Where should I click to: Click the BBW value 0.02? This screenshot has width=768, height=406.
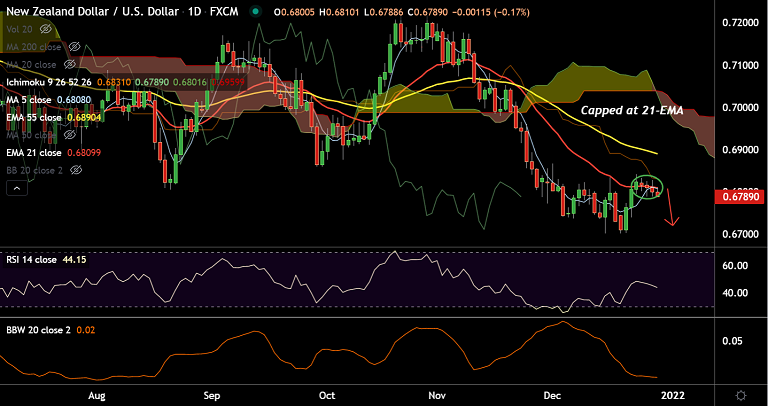tap(85, 330)
